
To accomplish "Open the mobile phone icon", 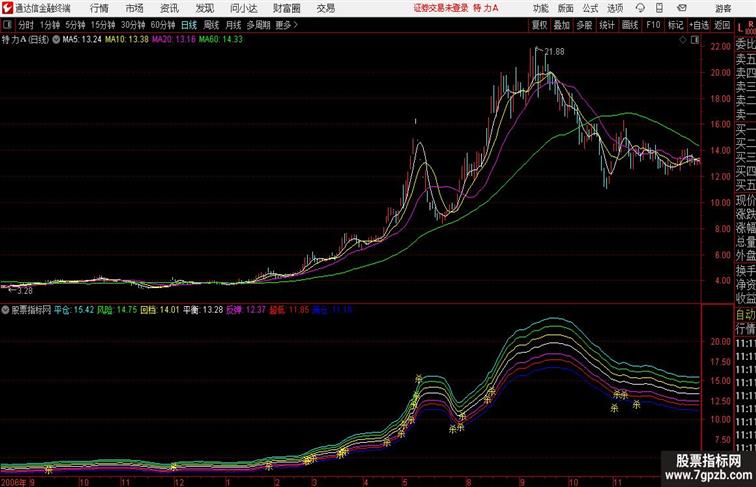I will click(x=660, y=8).
